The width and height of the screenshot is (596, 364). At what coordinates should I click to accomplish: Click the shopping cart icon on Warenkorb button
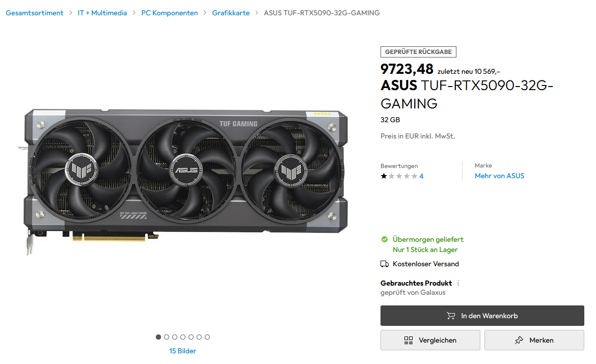click(x=451, y=316)
